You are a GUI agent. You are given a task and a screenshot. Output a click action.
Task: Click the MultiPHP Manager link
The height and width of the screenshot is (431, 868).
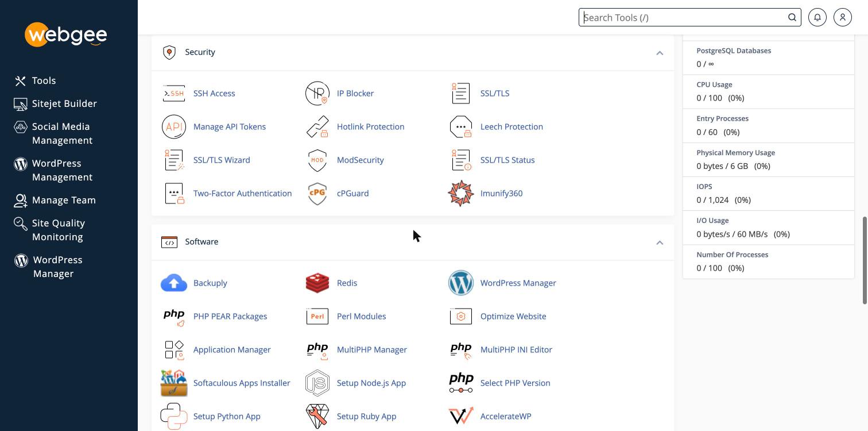(x=372, y=349)
